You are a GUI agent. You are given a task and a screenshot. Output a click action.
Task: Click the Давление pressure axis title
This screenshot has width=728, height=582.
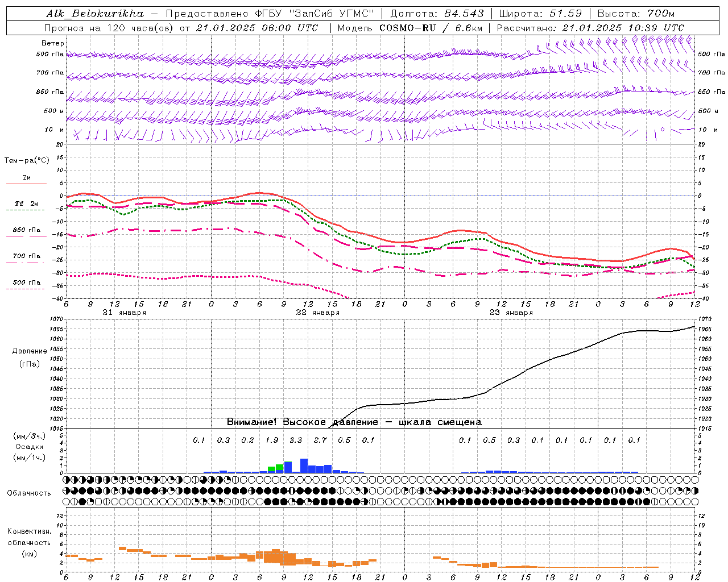tap(29, 351)
